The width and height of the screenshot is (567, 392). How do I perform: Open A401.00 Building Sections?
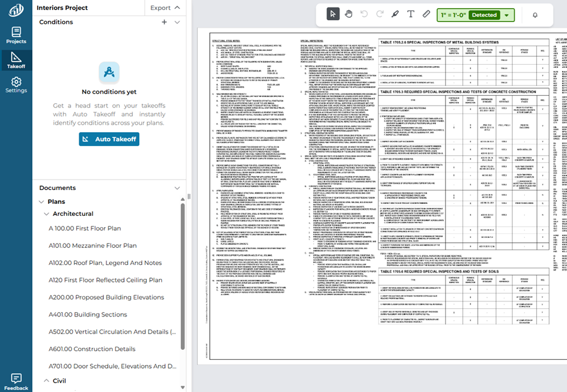(88, 315)
